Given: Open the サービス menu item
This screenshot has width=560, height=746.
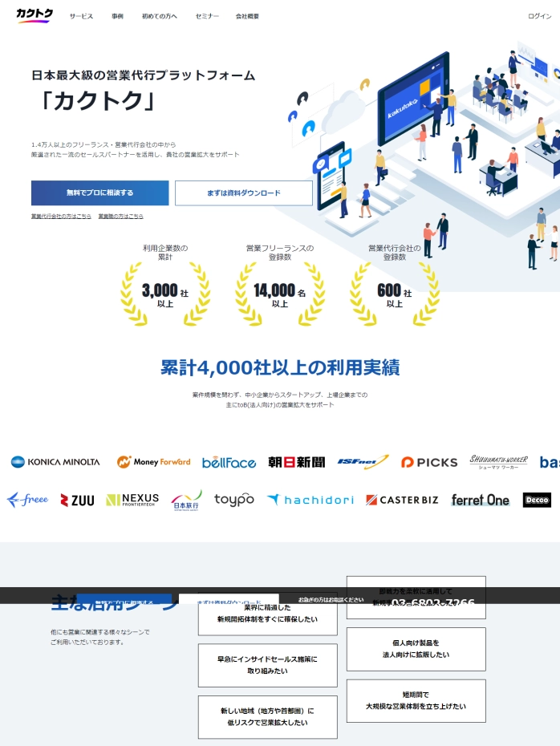Looking at the screenshot, I should [x=81, y=16].
